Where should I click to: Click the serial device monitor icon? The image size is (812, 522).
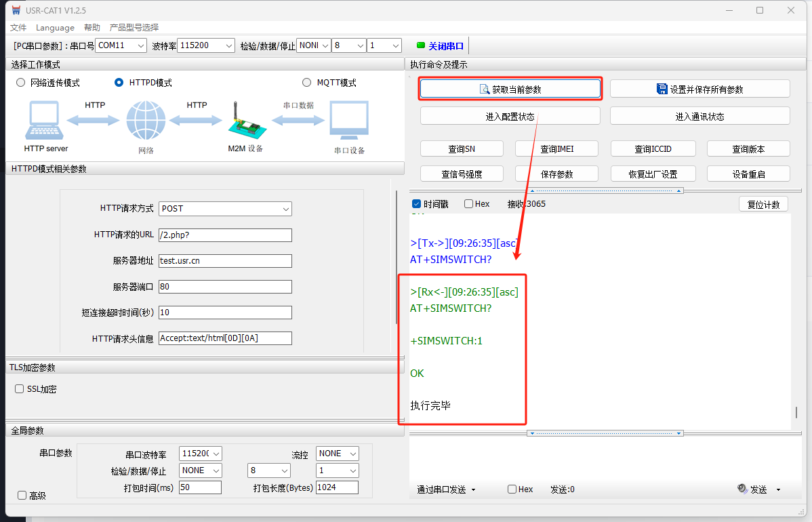pyautogui.click(x=349, y=121)
